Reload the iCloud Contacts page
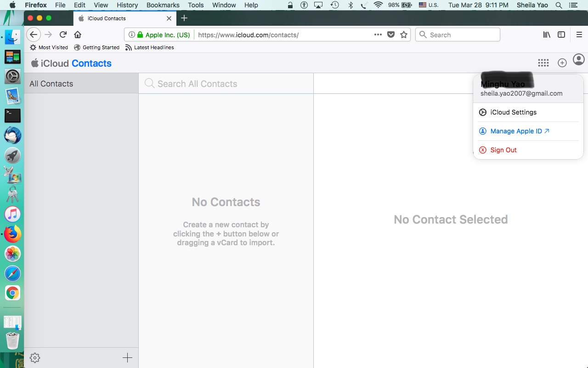The width and height of the screenshot is (588, 368). (x=63, y=34)
